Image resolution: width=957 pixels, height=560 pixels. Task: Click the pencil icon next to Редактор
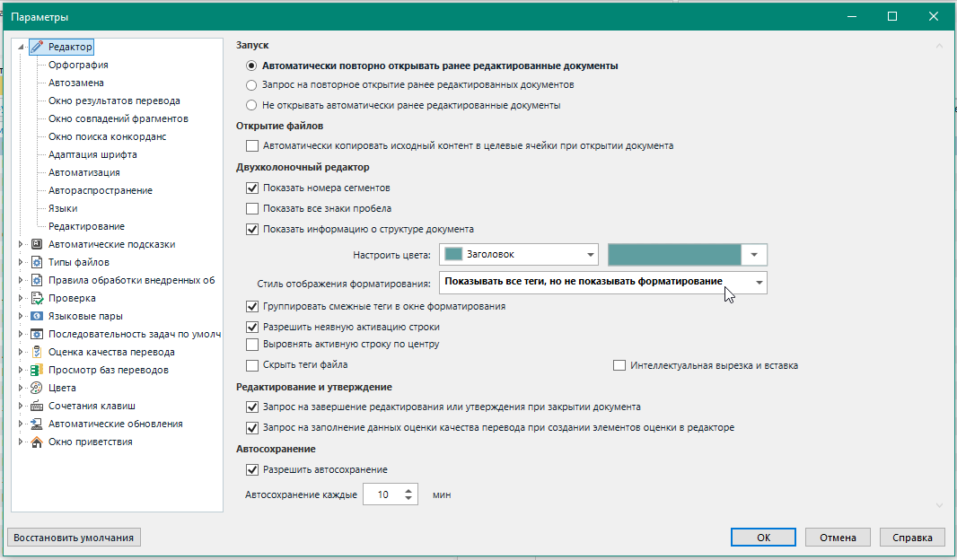(37, 47)
